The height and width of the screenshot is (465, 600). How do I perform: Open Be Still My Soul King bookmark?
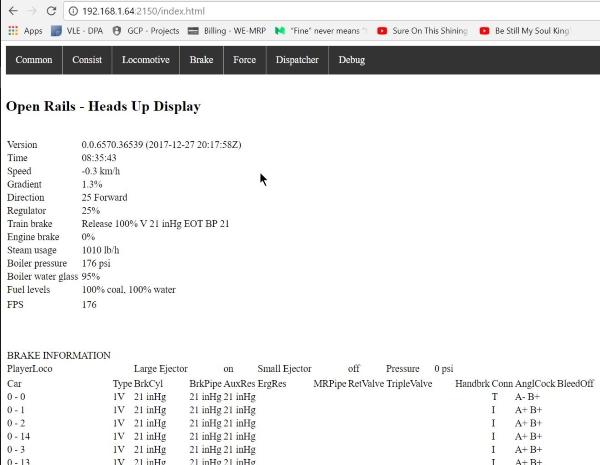pyautogui.click(x=525, y=31)
